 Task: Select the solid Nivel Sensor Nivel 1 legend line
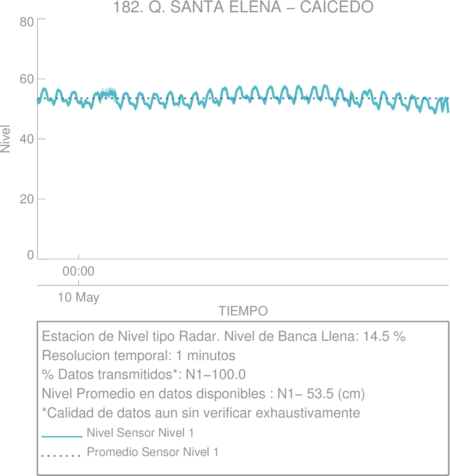tap(62, 437)
